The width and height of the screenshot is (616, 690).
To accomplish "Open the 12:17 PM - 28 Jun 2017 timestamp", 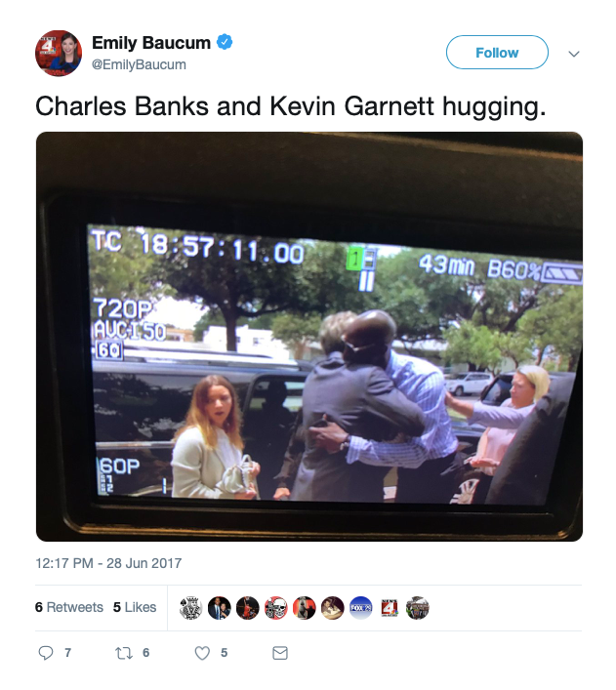I will 108,563.
